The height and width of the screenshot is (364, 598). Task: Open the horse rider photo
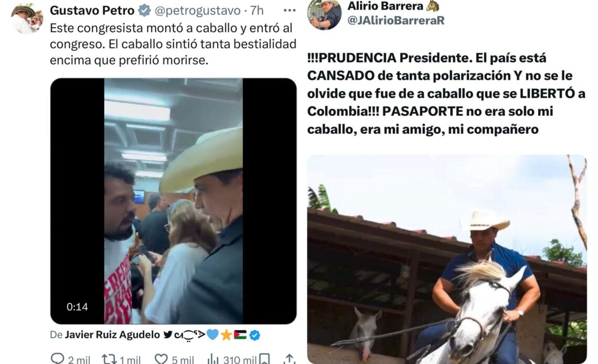[x=446, y=259]
